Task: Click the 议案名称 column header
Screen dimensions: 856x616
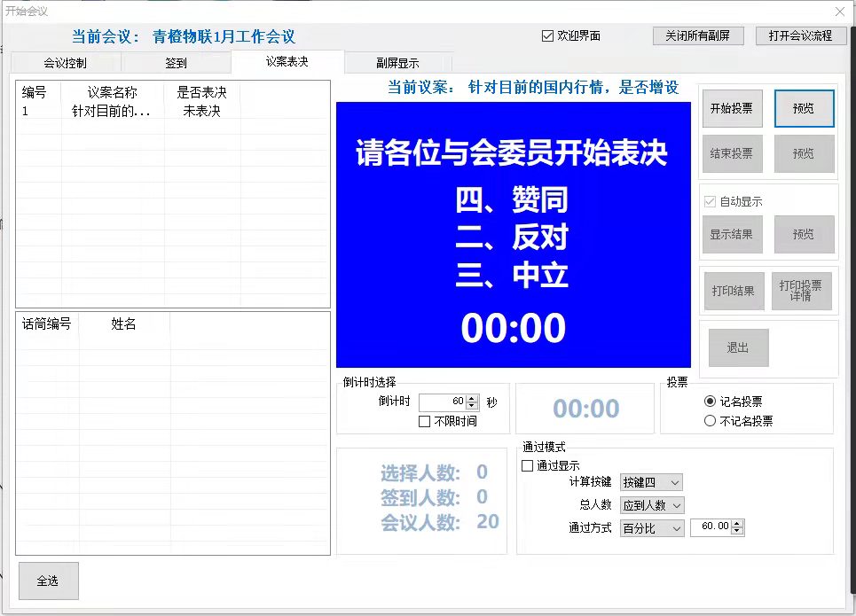Action: 112,92
